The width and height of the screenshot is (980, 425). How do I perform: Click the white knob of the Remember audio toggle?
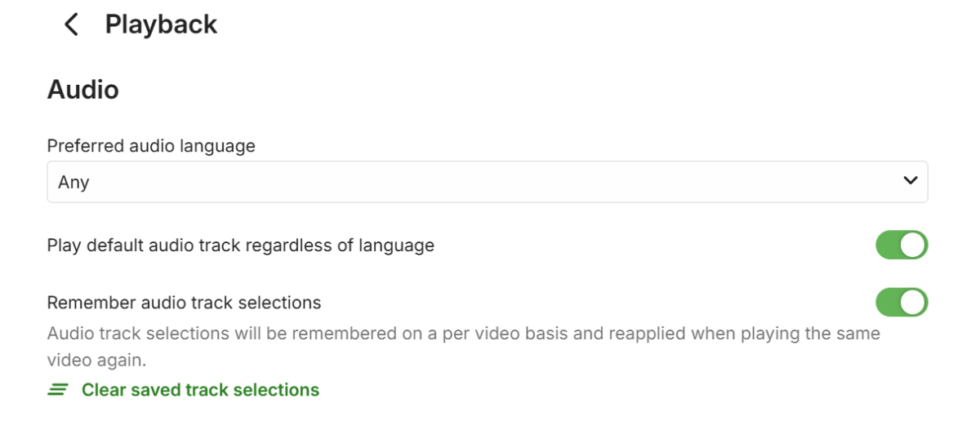coord(914,303)
